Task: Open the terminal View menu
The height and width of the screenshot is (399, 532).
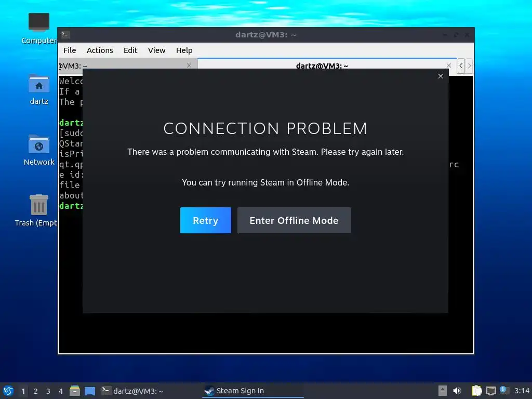Action: pos(156,50)
